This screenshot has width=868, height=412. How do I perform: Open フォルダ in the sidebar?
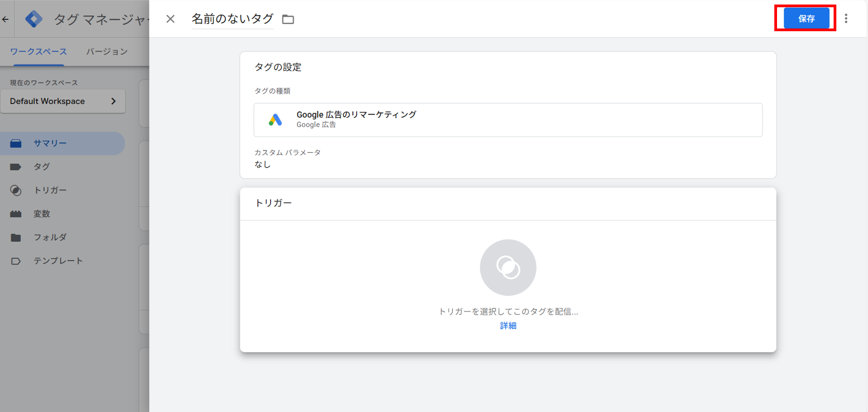62,237
